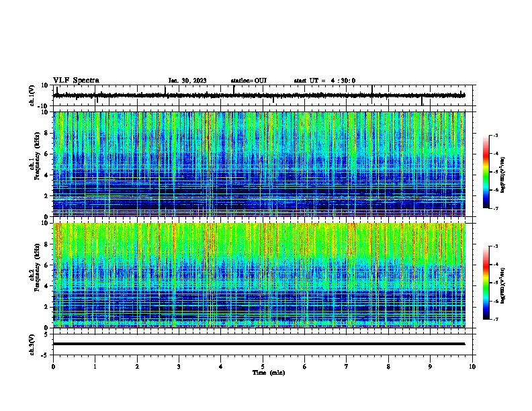The width and height of the screenshot is (532, 411).
Task: Click inside the ch.1 spectrogram panel
Action: pos(259,164)
